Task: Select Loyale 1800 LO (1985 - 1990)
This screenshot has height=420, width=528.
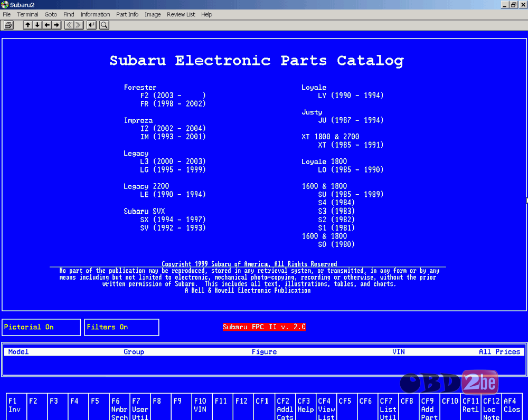Action: pyautogui.click(x=351, y=169)
